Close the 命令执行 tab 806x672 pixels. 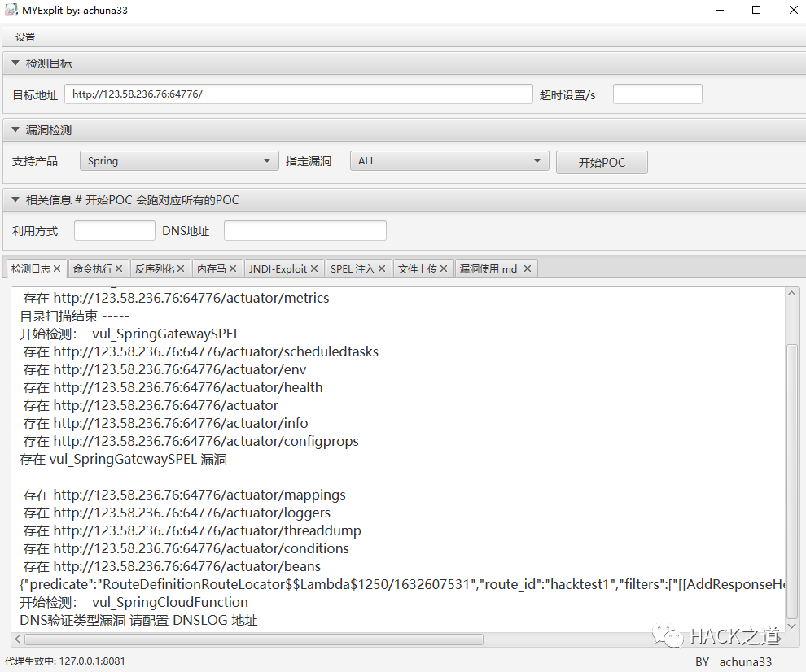[119, 268]
